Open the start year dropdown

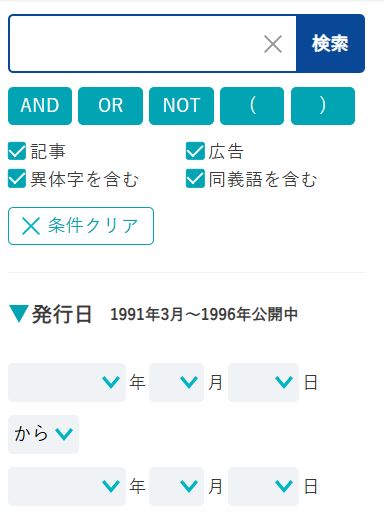[x=67, y=382]
